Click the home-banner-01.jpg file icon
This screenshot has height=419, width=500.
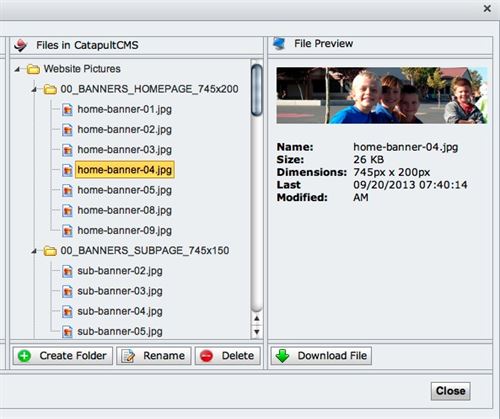point(67,109)
